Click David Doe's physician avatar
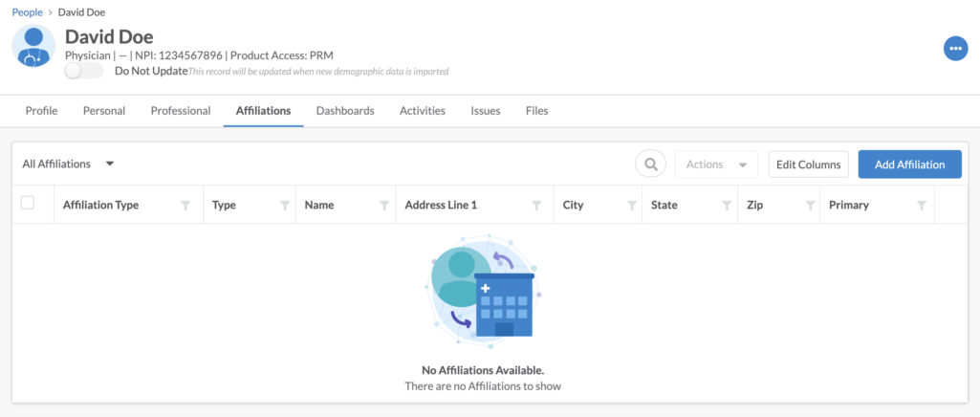The width and height of the screenshot is (980, 417). (34, 46)
